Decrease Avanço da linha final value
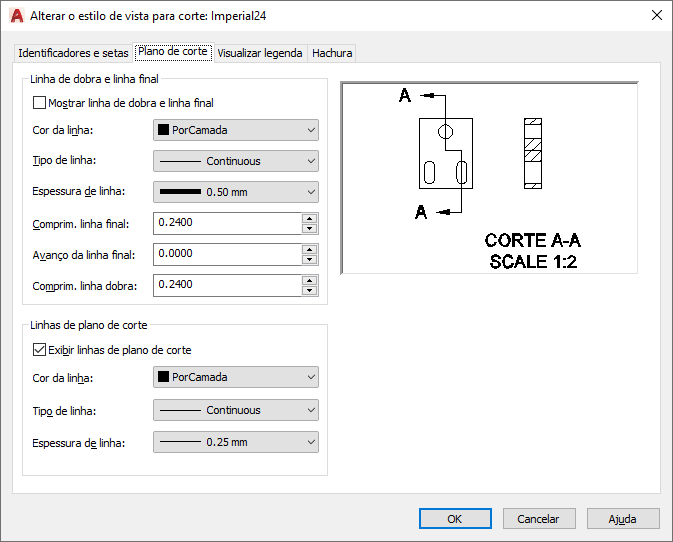Image resolution: width=673 pixels, height=542 pixels. (310, 260)
